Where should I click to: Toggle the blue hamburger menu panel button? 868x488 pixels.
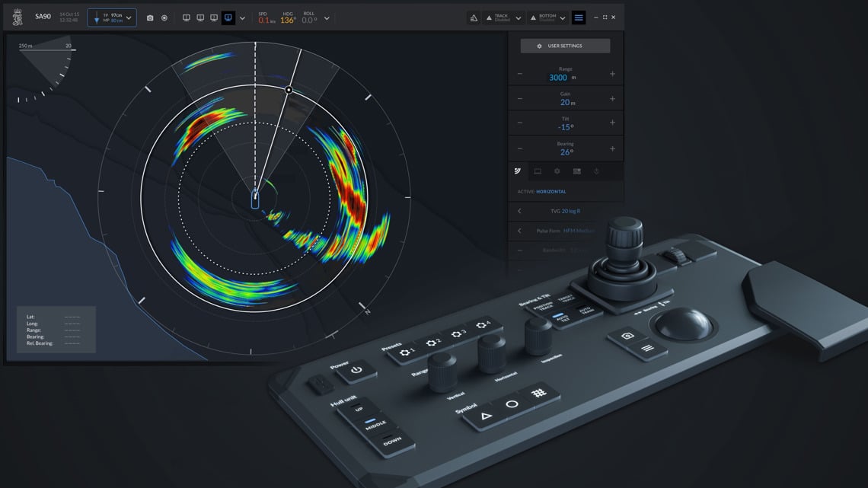pos(579,18)
